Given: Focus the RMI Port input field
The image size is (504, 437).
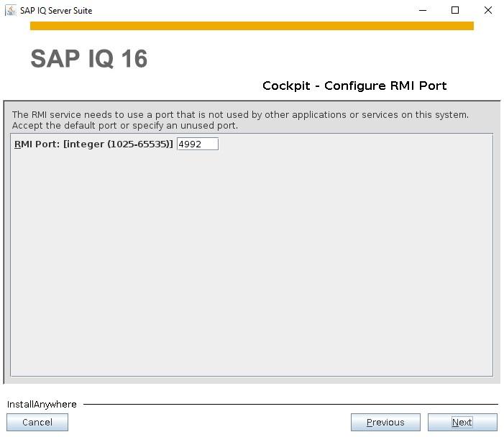Looking at the screenshot, I should click(197, 144).
